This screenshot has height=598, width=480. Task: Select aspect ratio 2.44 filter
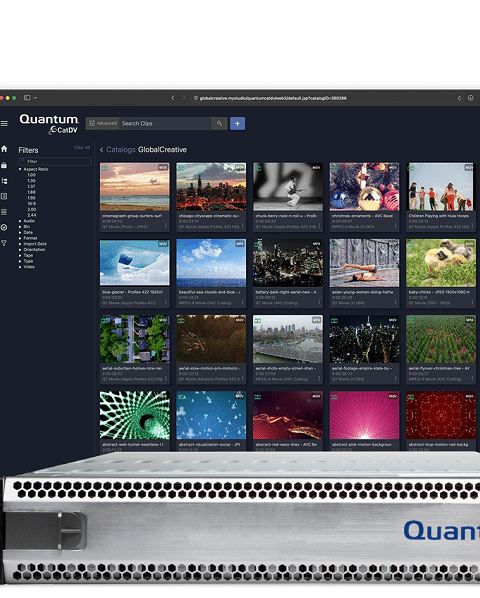coord(32,215)
